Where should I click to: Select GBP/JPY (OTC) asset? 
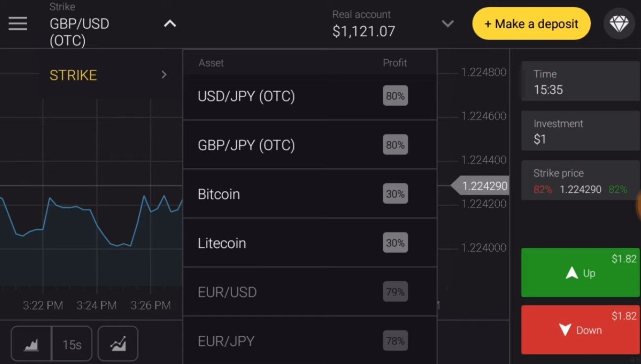(x=310, y=145)
